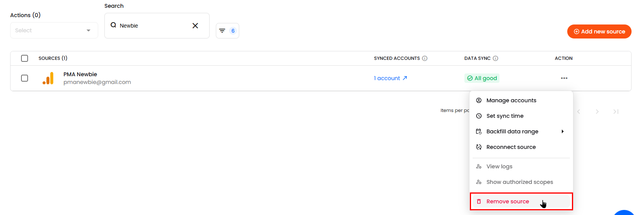Click the Synced Accounts info icon
644x215 pixels.
tap(425, 58)
